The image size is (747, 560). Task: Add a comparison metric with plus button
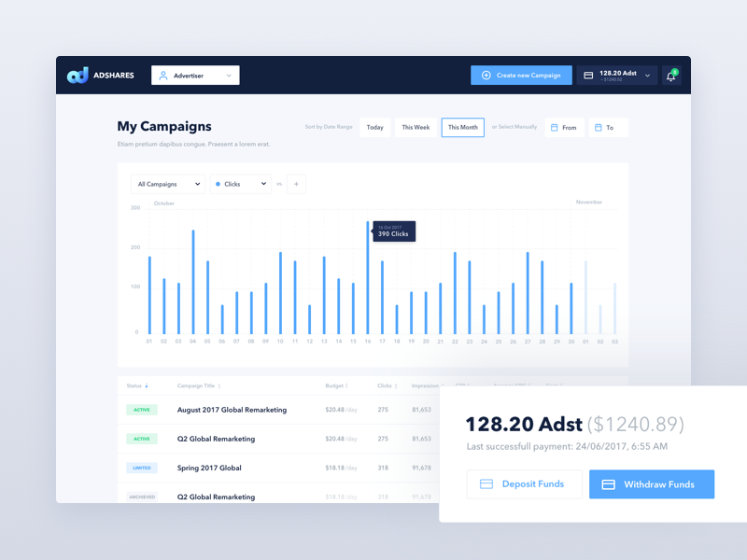pyautogui.click(x=296, y=185)
